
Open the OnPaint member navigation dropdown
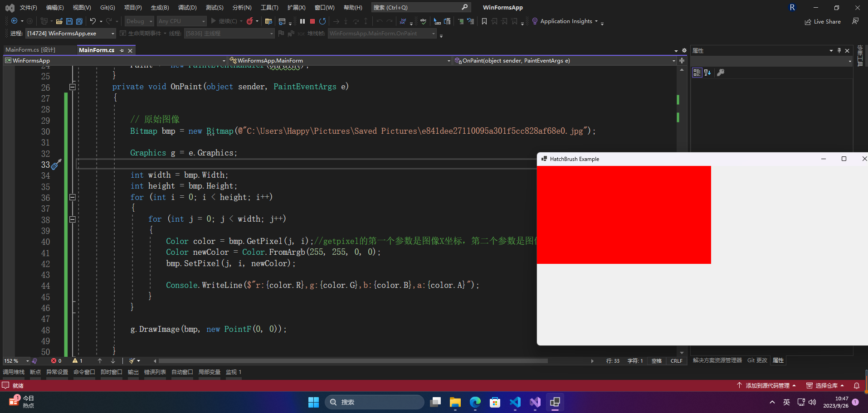point(565,60)
